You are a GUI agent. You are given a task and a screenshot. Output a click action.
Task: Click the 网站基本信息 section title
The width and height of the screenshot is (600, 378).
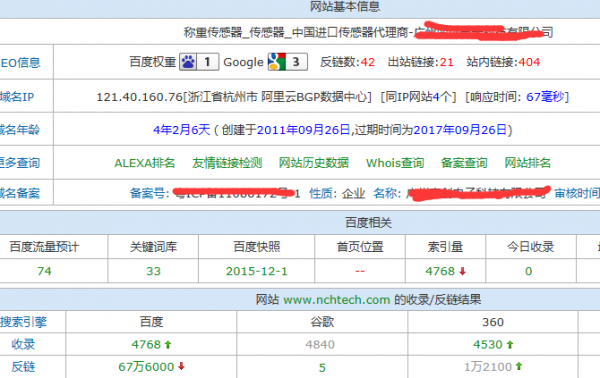pyautogui.click(x=345, y=7)
